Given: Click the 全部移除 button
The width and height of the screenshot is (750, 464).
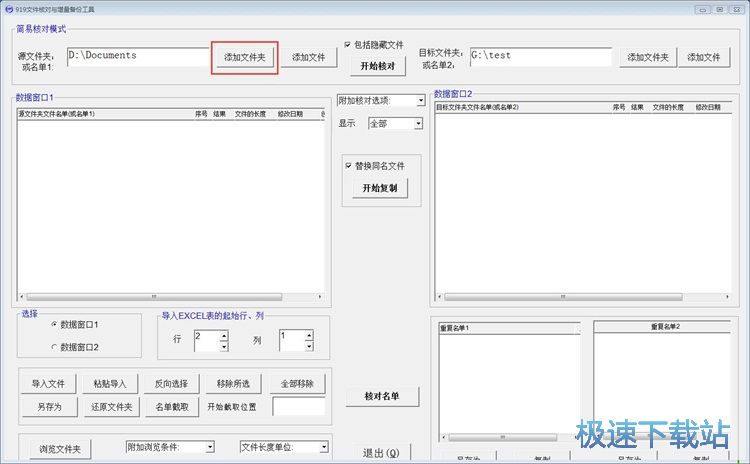Looking at the screenshot, I should [x=297, y=384].
